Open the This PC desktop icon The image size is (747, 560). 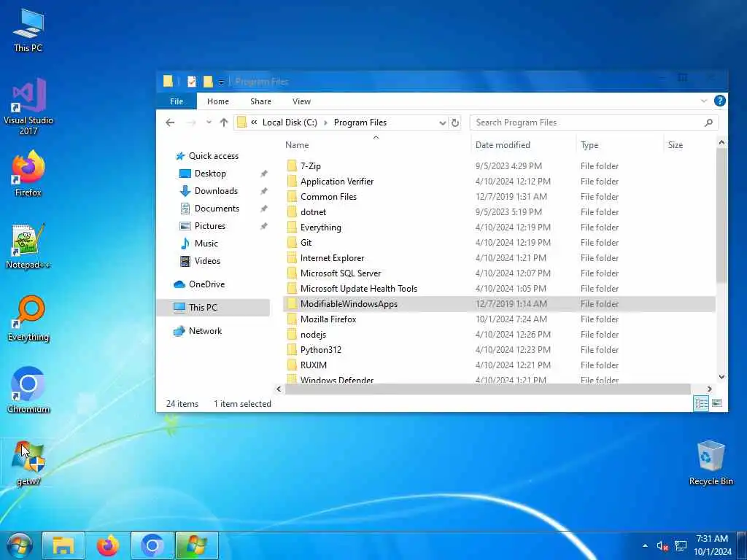tap(28, 29)
